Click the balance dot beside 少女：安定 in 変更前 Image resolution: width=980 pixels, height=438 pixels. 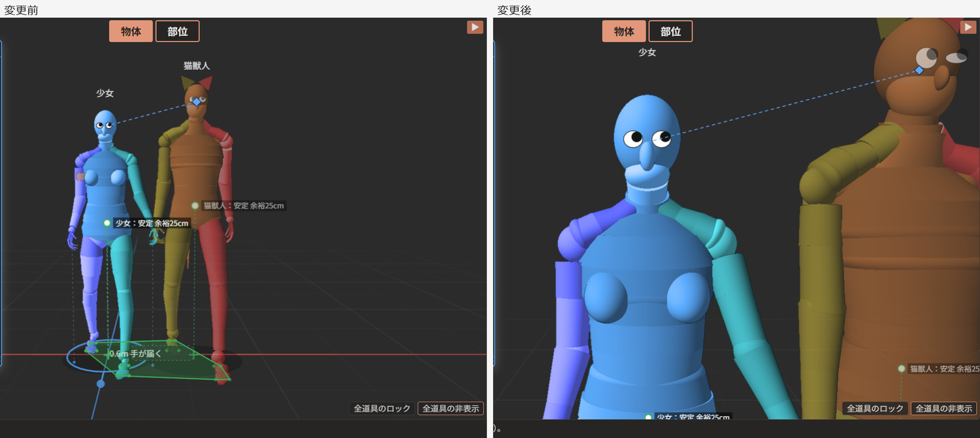107,223
